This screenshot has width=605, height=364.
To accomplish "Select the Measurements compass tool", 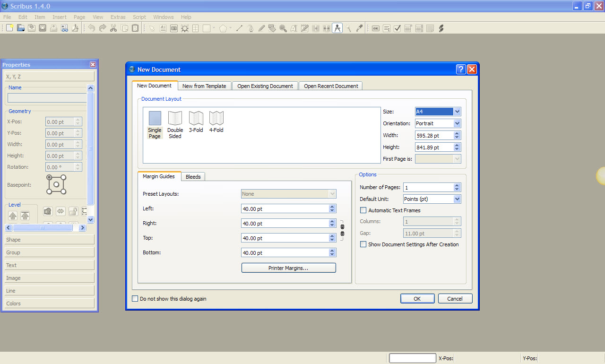I will pyautogui.click(x=337, y=28).
